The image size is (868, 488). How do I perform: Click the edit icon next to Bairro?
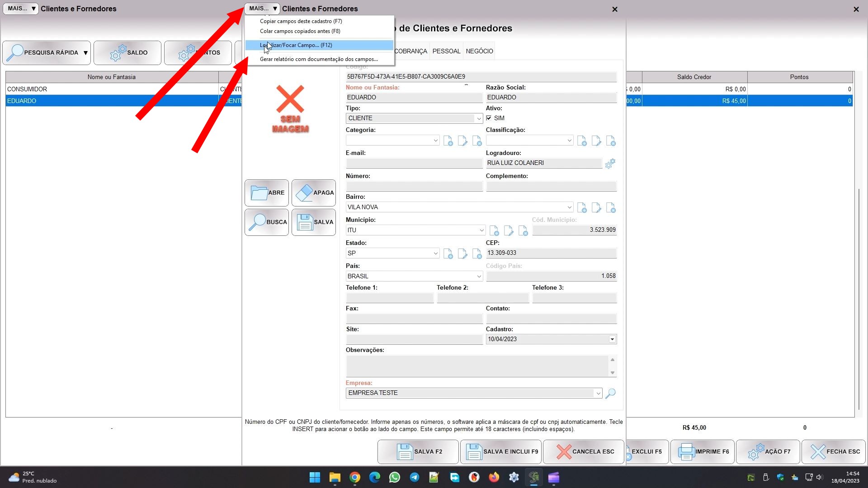click(596, 208)
